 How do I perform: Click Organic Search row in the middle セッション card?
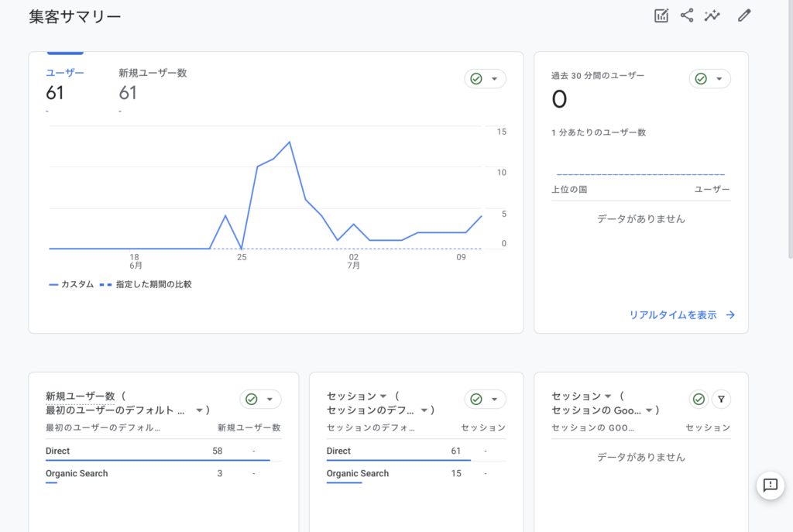pos(358,473)
